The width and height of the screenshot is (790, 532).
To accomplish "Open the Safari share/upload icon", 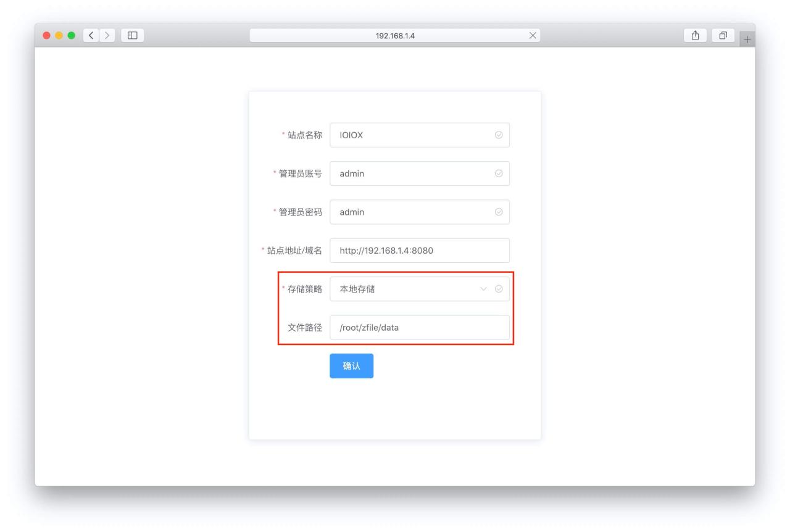I will [695, 36].
